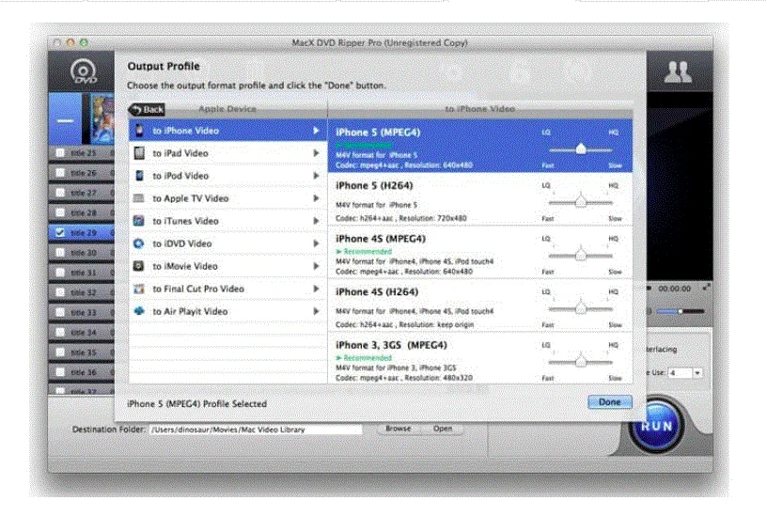Click the Back button

pyautogui.click(x=147, y=110)
